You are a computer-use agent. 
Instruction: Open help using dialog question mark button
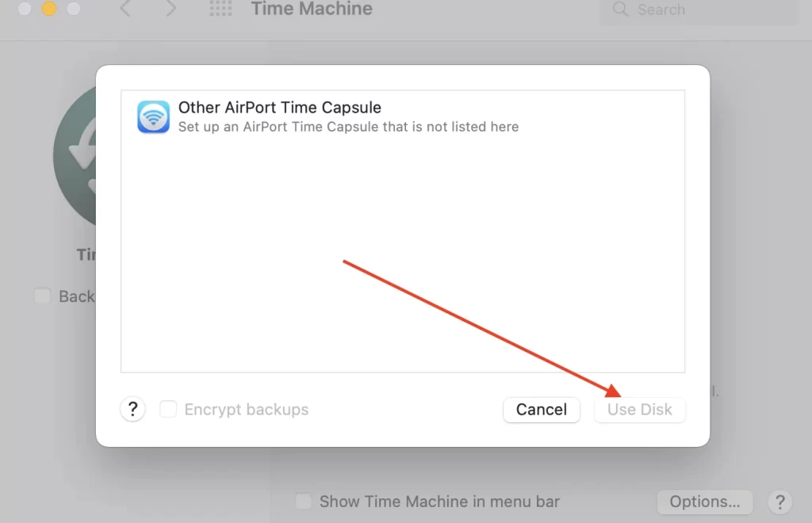tap(133, 409)
